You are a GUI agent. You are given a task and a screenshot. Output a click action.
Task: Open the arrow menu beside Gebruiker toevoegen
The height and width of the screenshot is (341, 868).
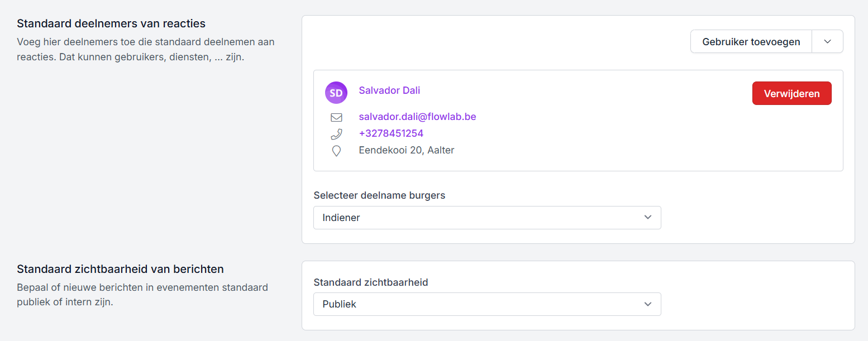[x=827, y=42]
